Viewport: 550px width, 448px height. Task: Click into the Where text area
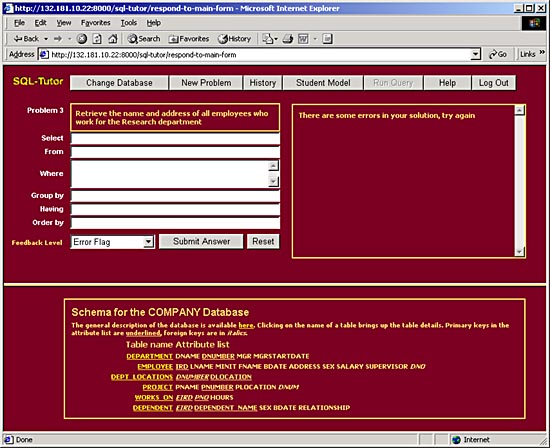tap(170, 174)
